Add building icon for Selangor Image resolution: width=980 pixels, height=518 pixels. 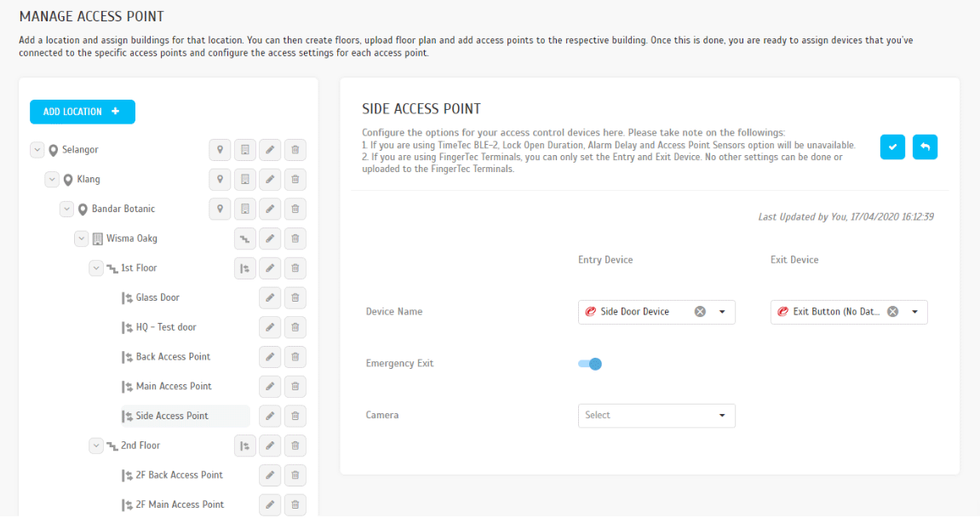coord(245,149)
